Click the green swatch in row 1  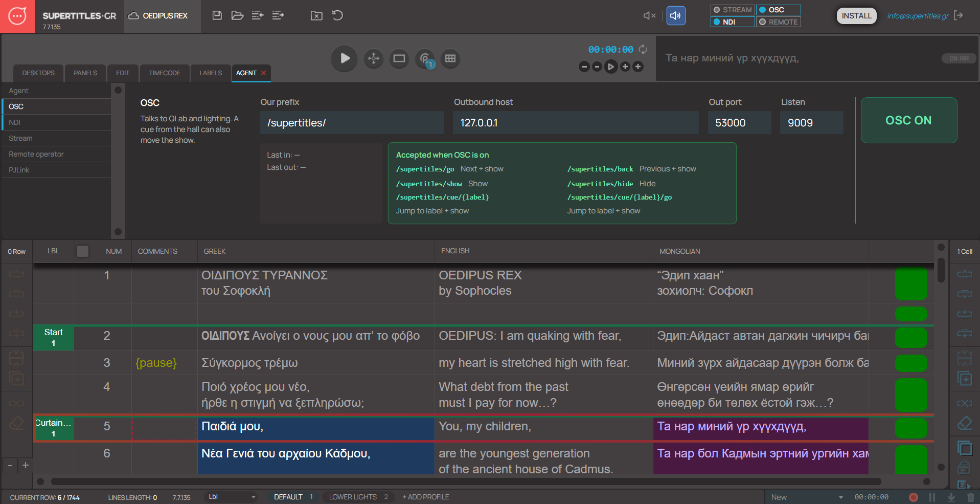[x=911, y=283]
